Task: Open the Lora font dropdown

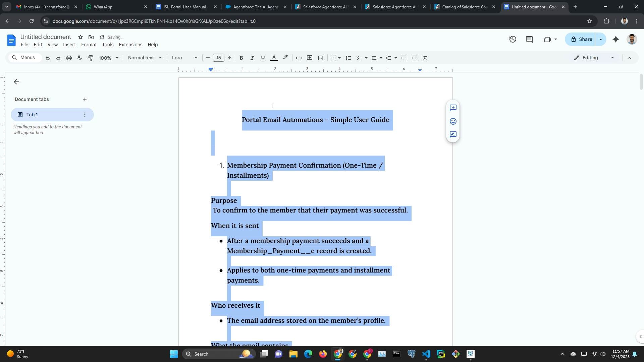Action: click(184, 58)
